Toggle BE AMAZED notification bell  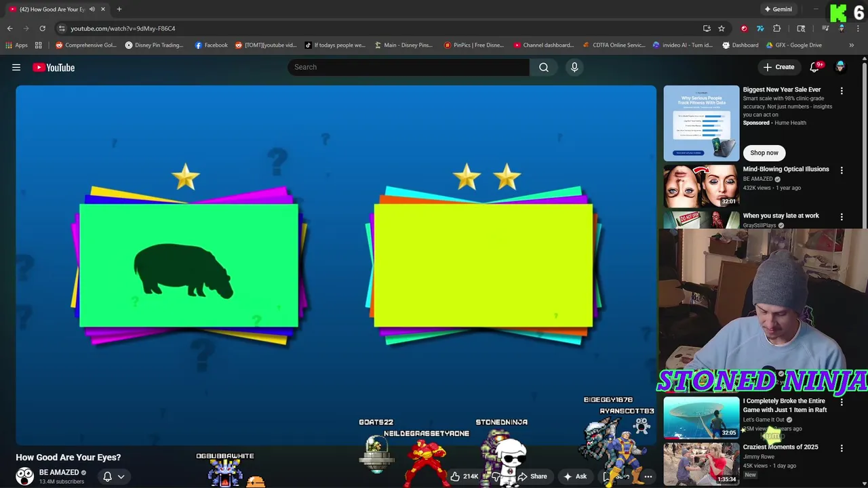[x=107, y=476]
